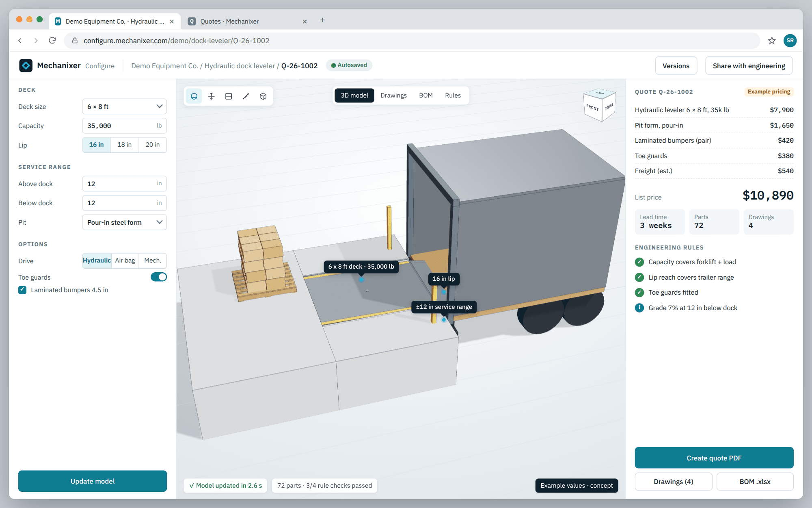Click the check icon beside Lip reach covers

click(639, 277)
